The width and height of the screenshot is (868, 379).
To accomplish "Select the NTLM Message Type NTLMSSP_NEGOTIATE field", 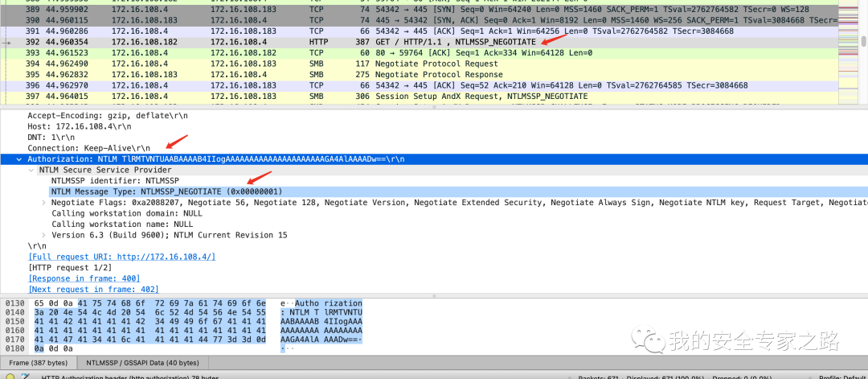I will 166,192.
